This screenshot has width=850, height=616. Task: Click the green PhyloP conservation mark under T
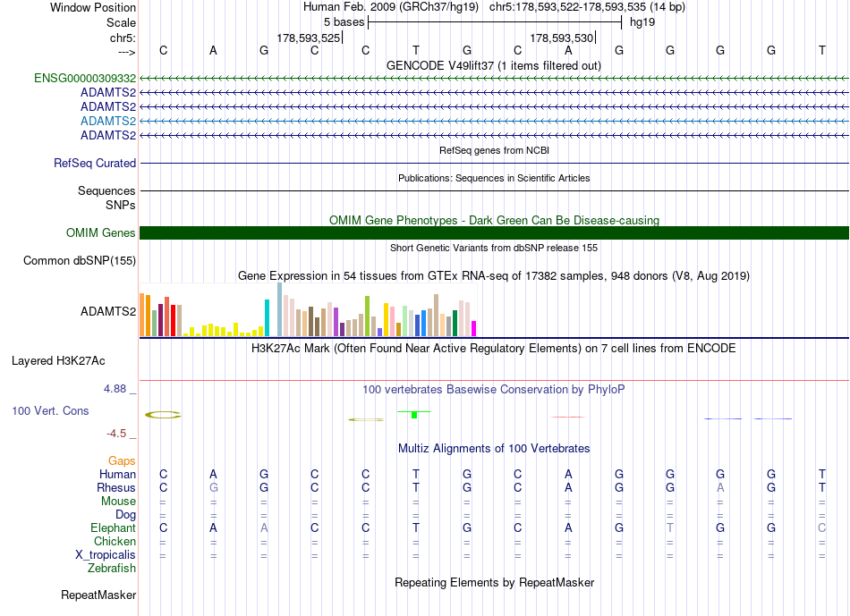pyautogui.click(x=414, y=415)
